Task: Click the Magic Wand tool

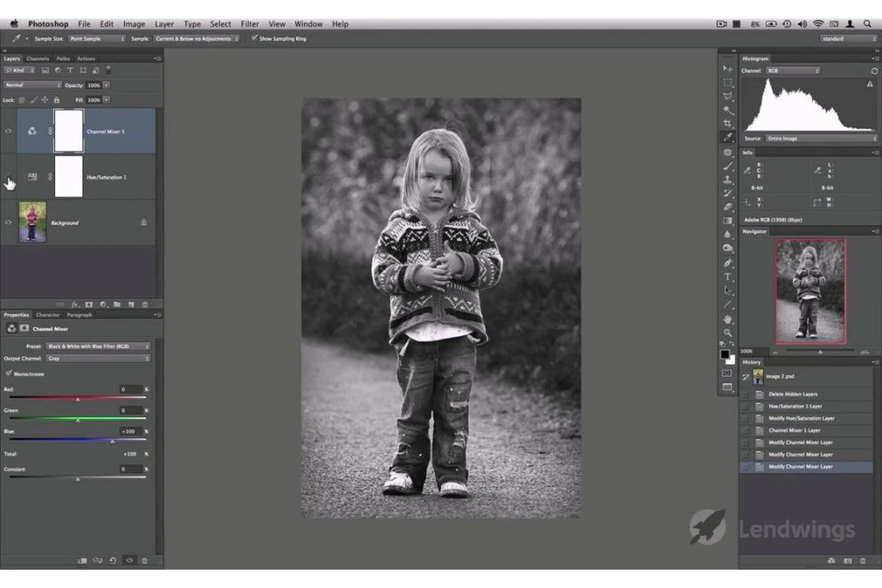Action: tap(727, 110)
